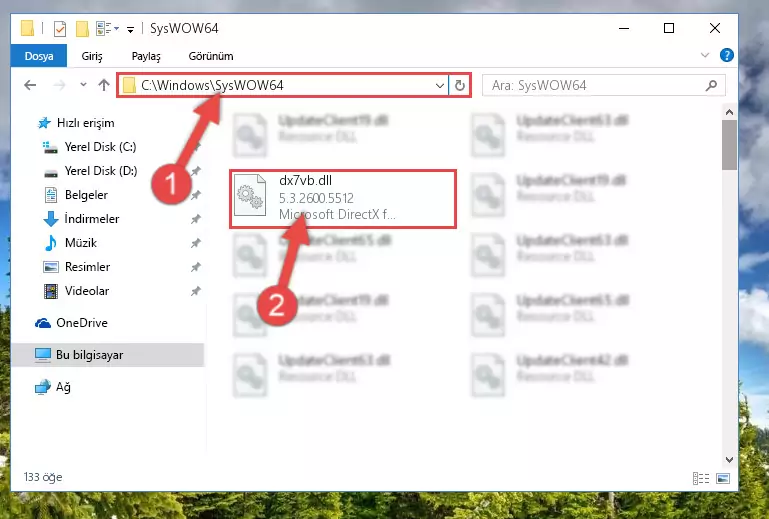Click the dx7vb.dll gear file icon
Viewport: 769px width, 519px height.
coord(250,195)
